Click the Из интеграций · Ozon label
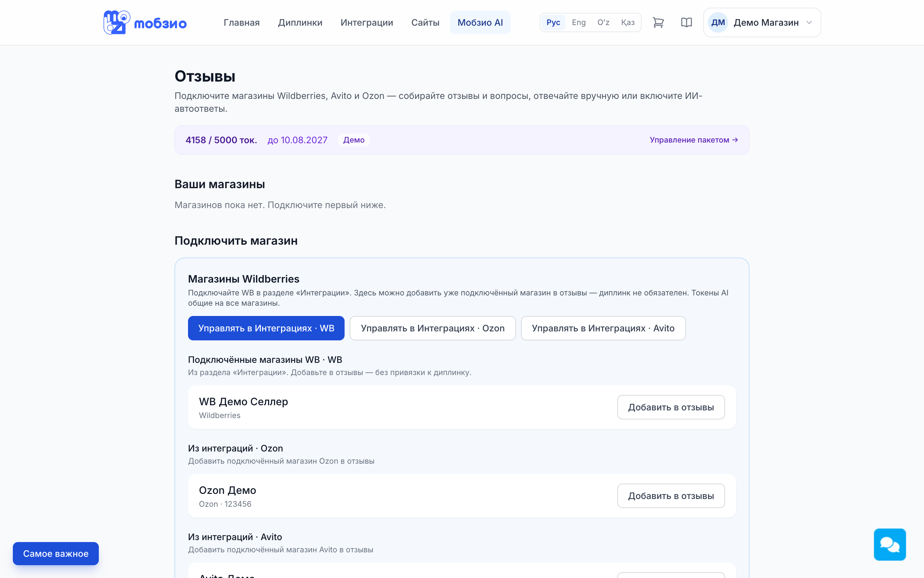 [235, 448]
